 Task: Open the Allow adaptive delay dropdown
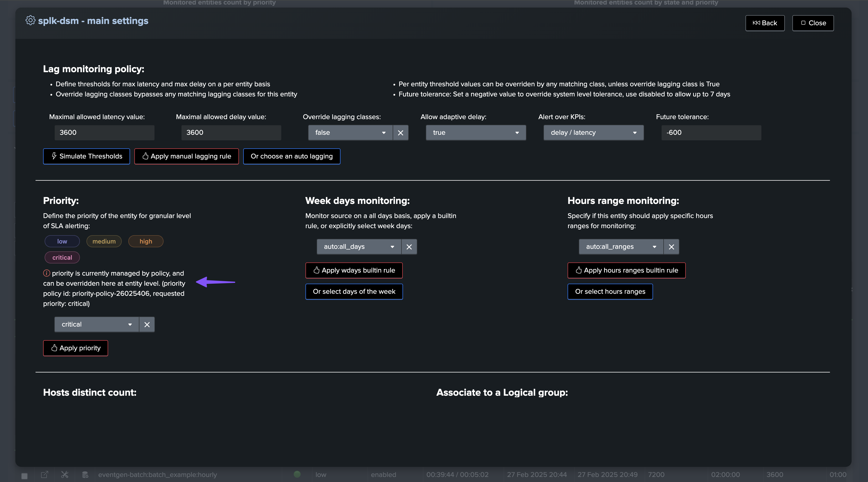[475, 132]
